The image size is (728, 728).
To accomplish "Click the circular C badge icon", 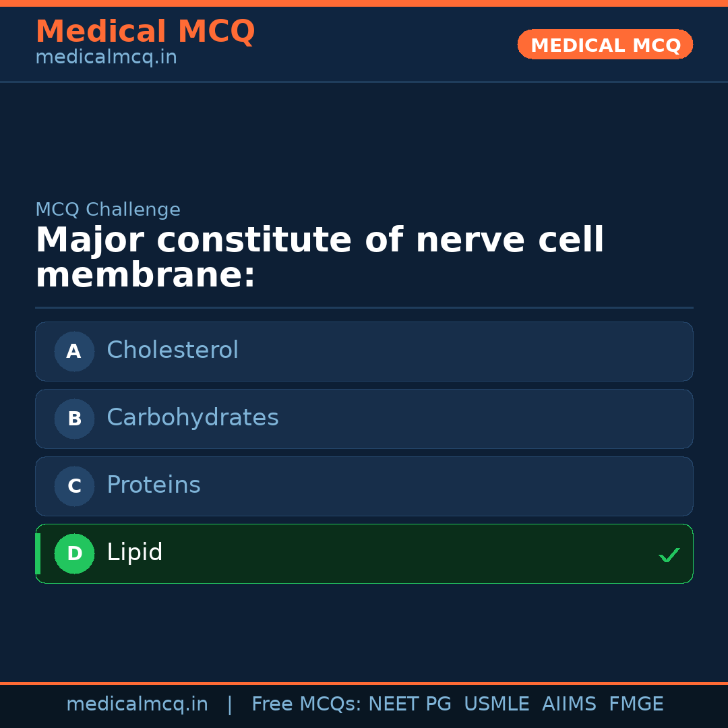I will (74, 486).
